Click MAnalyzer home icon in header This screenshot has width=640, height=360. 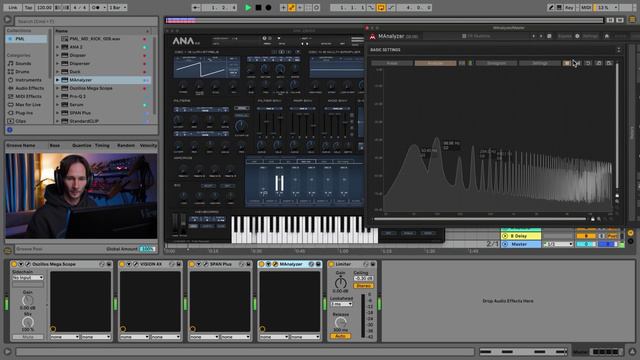[607, 36]
